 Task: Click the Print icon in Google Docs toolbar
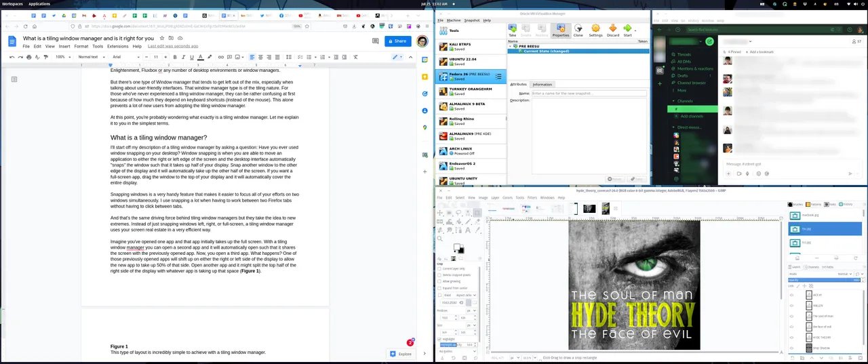29,57
